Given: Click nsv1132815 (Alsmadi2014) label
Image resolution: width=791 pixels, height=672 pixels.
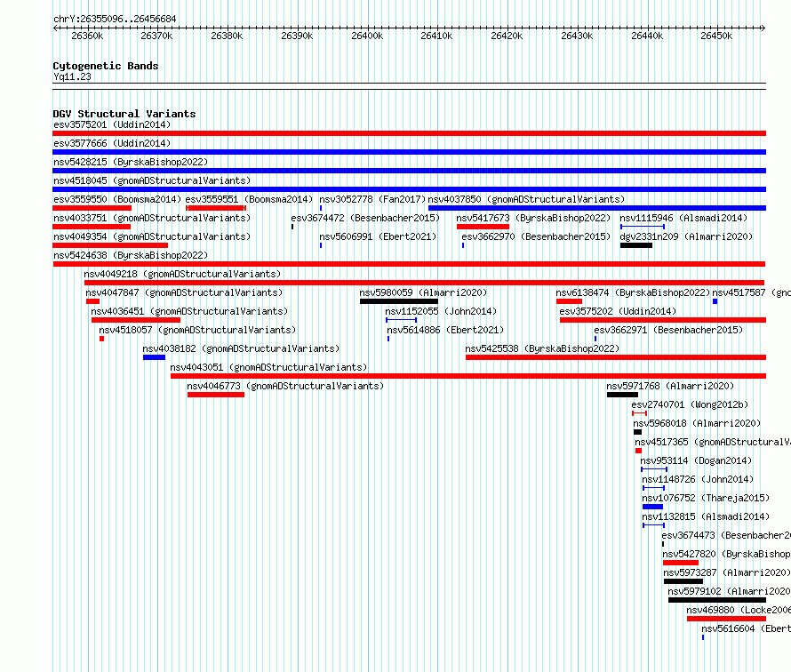Looking at the screenshot, I should [x=706, y=516].
